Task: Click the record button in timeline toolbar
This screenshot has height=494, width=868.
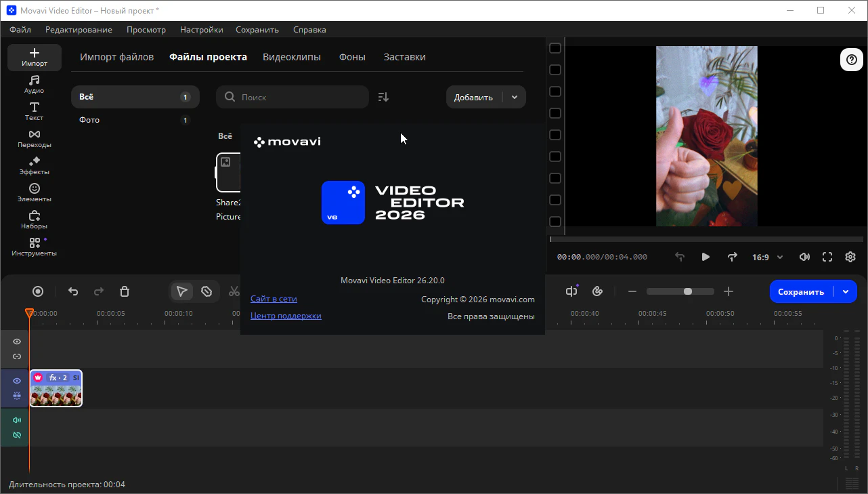Action: (38, 291)
